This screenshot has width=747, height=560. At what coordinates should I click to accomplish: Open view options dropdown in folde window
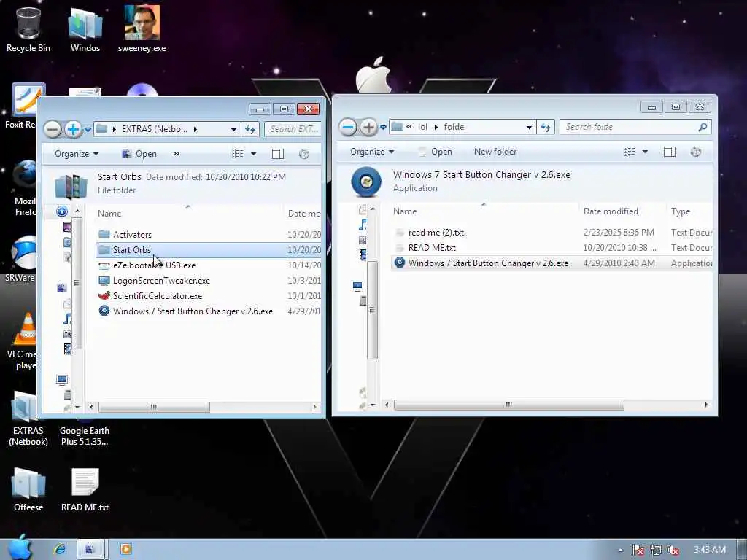point(645,152)
